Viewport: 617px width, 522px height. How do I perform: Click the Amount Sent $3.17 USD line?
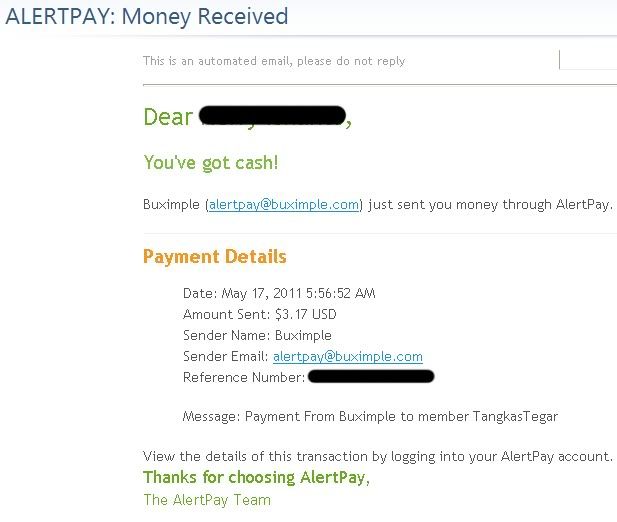pos(260,314)
